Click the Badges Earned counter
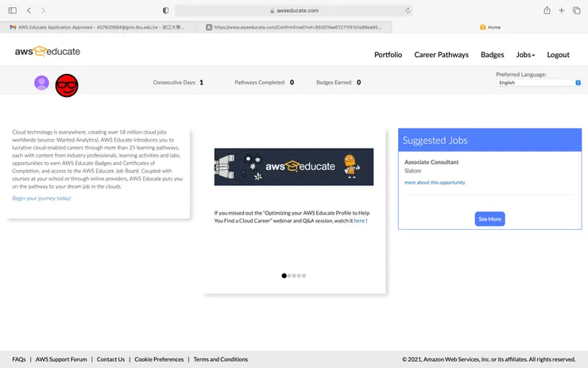Screen dimensions: 588x368 [338, 83]
